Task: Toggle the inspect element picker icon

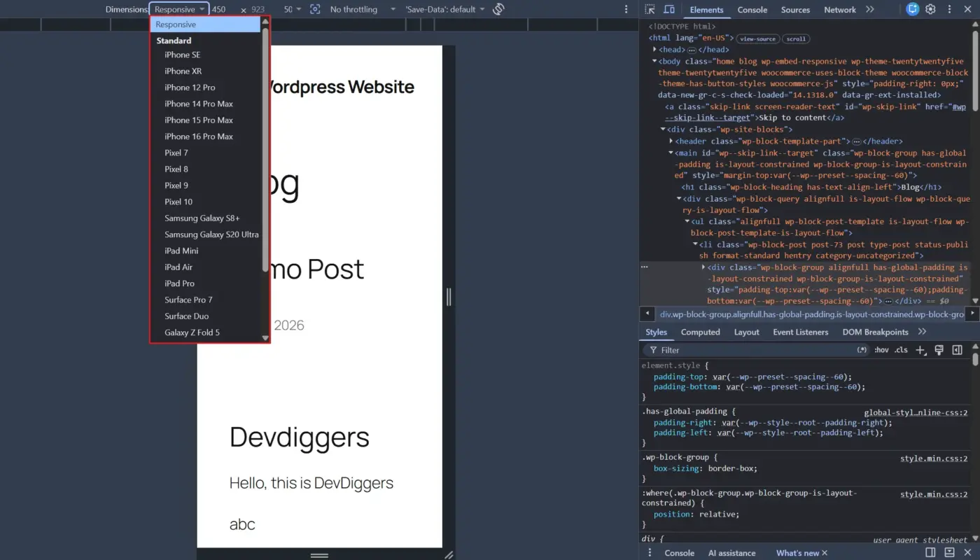Action: 650,9
